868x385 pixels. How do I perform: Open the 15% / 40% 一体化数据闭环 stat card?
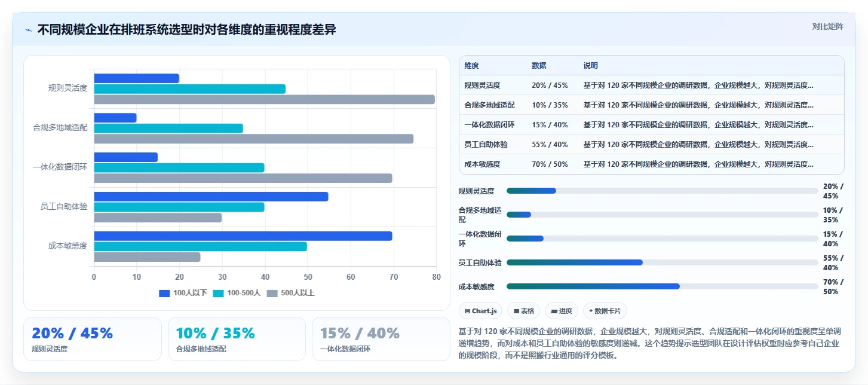click(381, 339)
